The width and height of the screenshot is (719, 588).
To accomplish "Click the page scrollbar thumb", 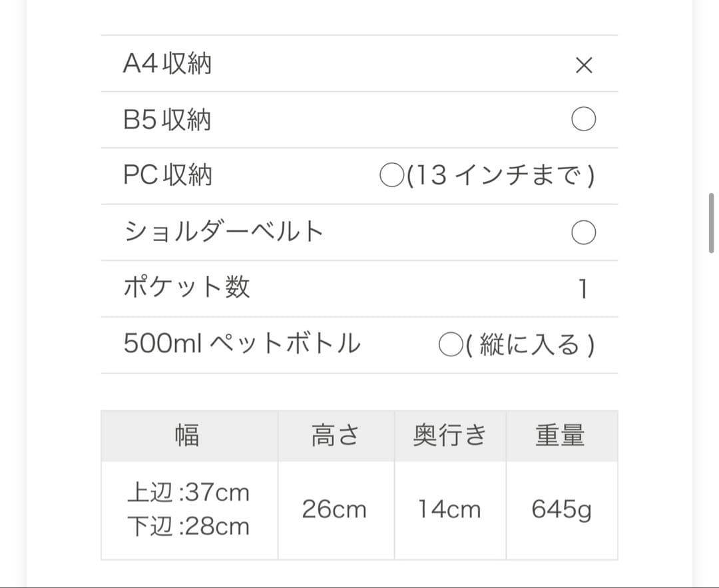I will pyautogui.click(x=711, y=223).
